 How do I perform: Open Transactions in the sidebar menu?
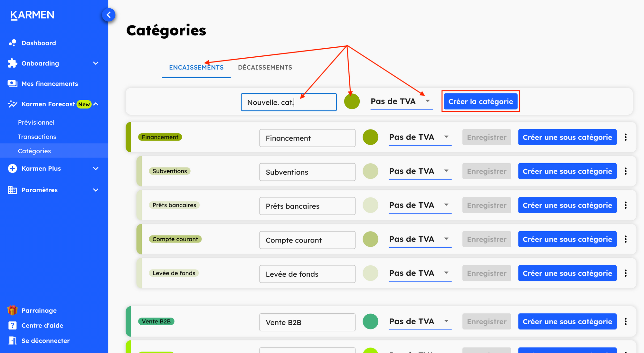tap(37, 137)
